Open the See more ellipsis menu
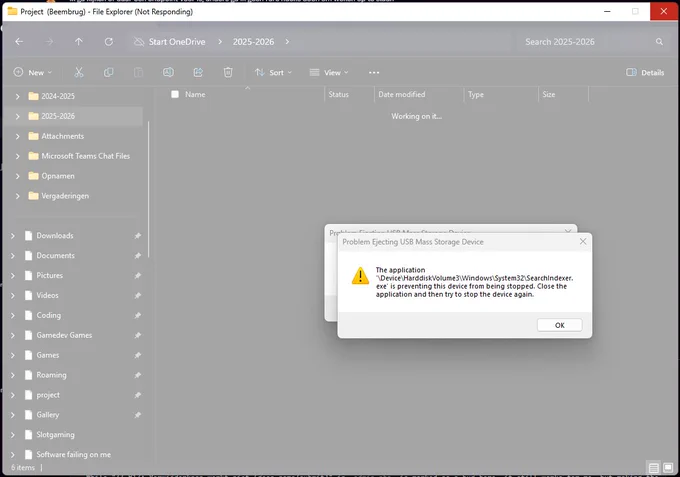 (x=374, y=72)
